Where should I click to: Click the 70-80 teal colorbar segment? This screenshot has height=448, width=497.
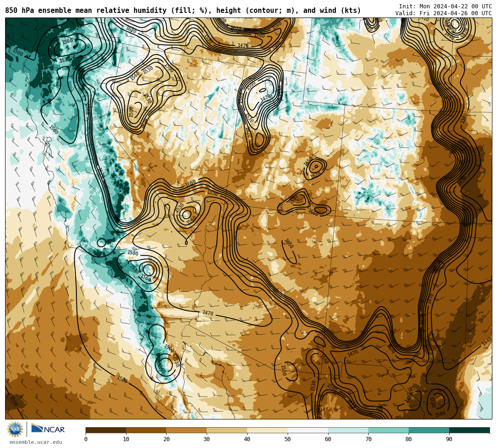[x=388, y=430]
